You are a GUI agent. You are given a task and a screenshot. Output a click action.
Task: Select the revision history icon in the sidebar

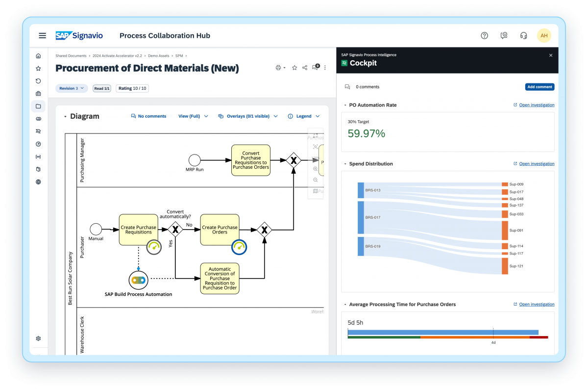pyautogui.click(x=38, y=81)
